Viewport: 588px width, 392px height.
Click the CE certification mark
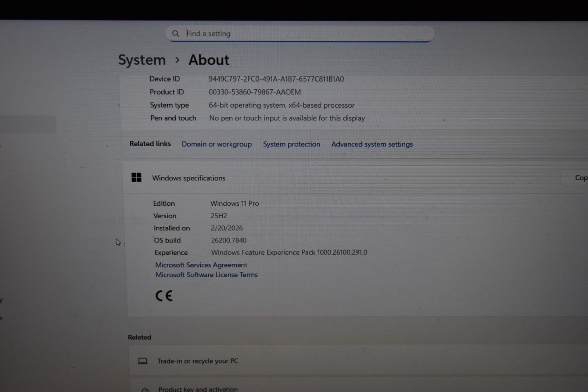pyautogui.click(x=164, y=296)
